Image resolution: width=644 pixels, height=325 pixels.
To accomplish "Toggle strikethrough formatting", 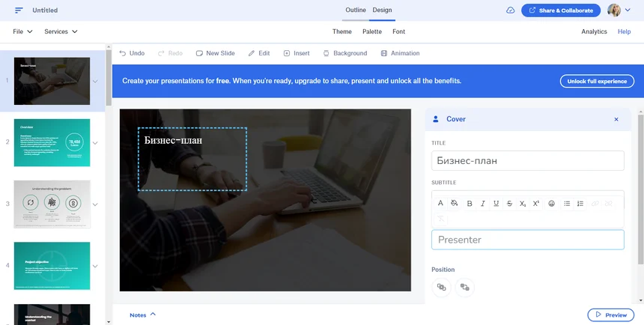I will [x=509, y=204].
